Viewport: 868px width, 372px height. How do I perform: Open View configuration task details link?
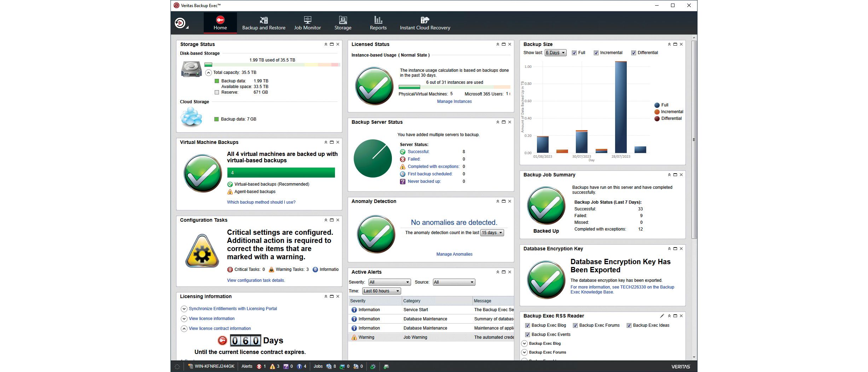point(256,280)
